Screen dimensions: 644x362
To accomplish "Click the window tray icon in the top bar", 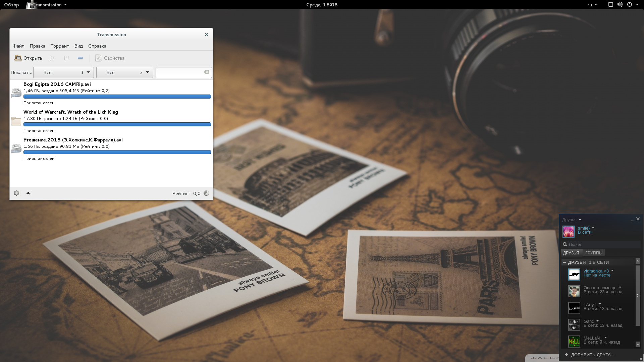I will 611,5.
